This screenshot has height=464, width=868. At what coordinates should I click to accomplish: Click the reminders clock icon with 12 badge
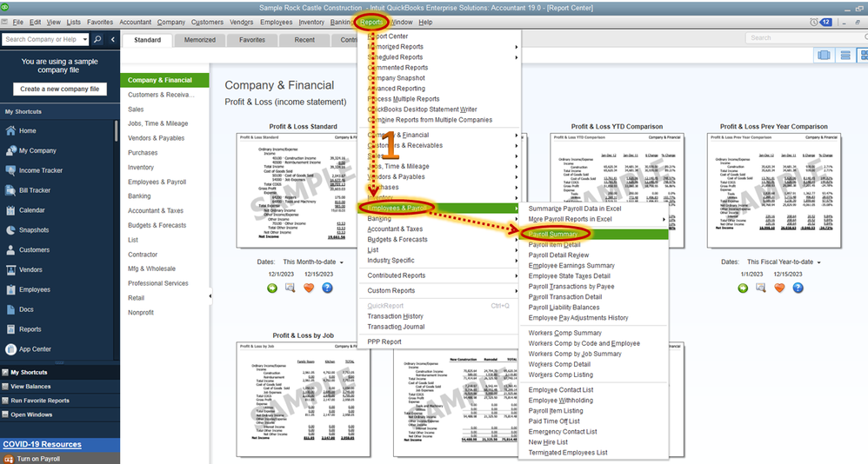821,22
